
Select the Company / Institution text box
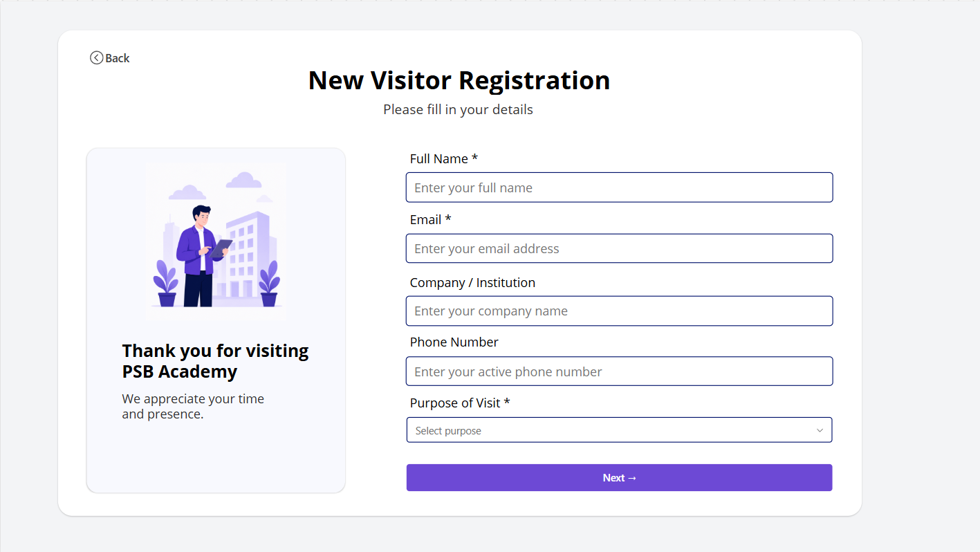[619, 311]
